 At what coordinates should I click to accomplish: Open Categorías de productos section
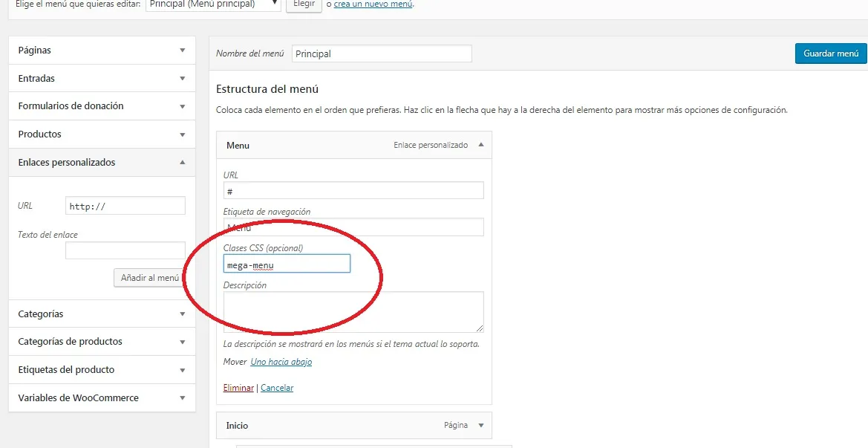pyautogui.click(x=182, y=342)
